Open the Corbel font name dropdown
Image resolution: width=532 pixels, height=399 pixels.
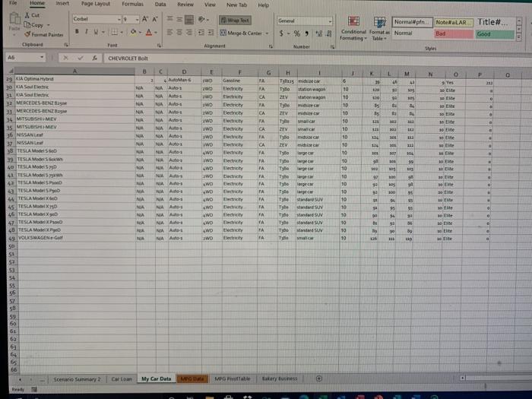coord(119,19)
